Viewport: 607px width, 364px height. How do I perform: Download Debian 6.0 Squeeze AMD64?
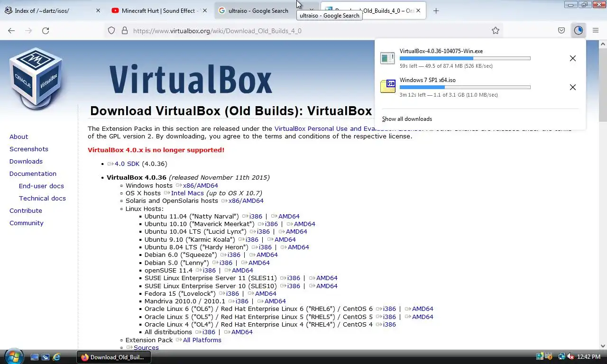click(267, 255)
